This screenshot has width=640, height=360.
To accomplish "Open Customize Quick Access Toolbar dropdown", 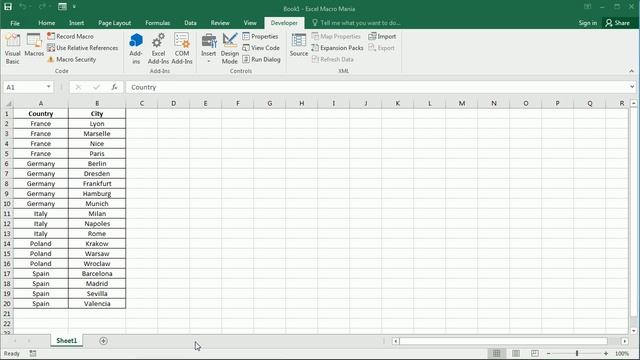I will [74, 7].
